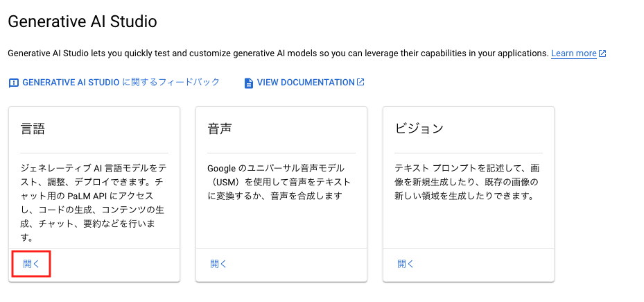Screen dimensions: 644x302
Task: Click the ビジョン card description about テキスト プロンプト
Action: (x=467, y=182)
